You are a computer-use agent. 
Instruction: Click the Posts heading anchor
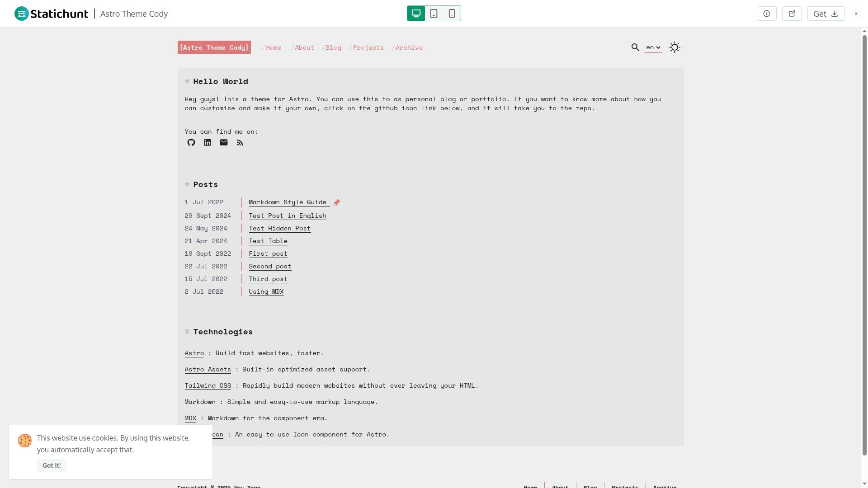(187, 184)
